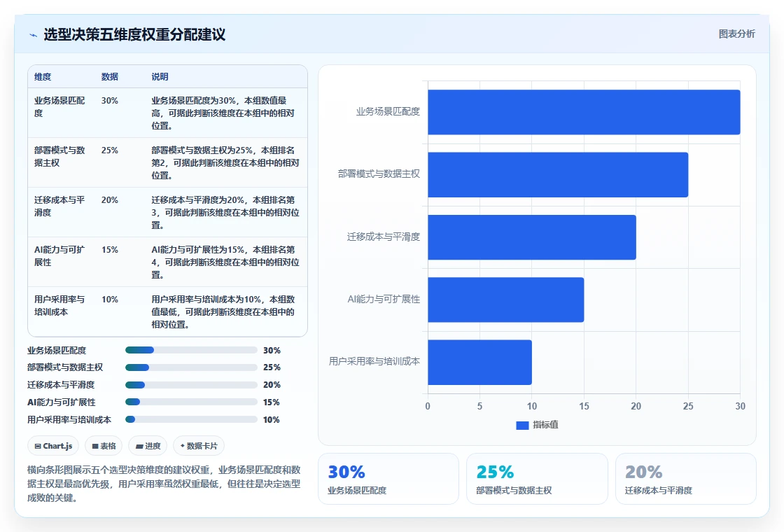The width and height of the screenshot is (784, 532).
Task: Select the Chart.js tag chip
Action: click(53, 446)
